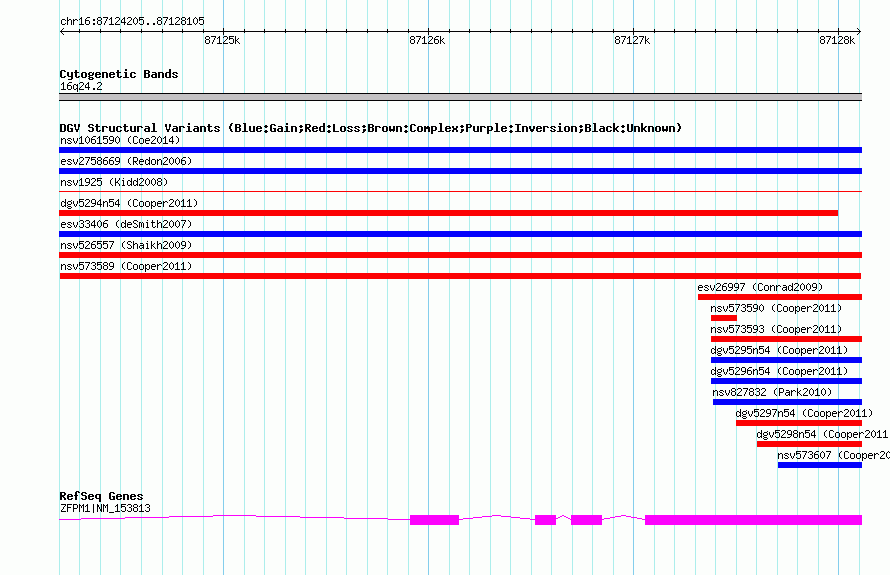Click the esv26997 (Conrad2009) label
Screen dimensions: 890x575
[x=760, y=287]
